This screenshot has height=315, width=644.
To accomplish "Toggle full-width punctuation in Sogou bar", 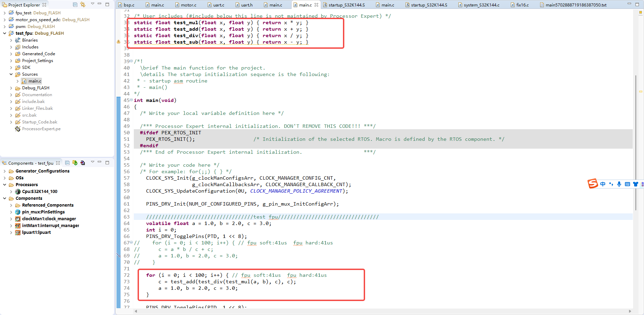I will pyautogui.click(x=611, y=184).
